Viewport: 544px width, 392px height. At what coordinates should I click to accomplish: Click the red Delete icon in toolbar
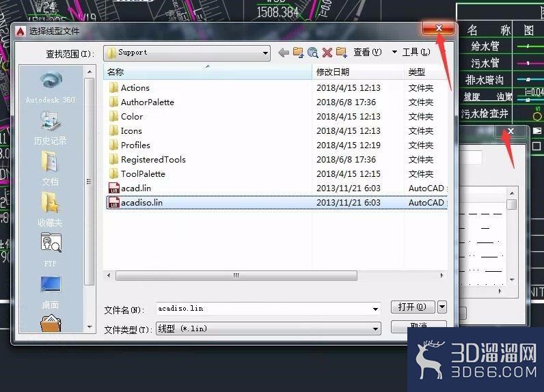click(327, 53)
